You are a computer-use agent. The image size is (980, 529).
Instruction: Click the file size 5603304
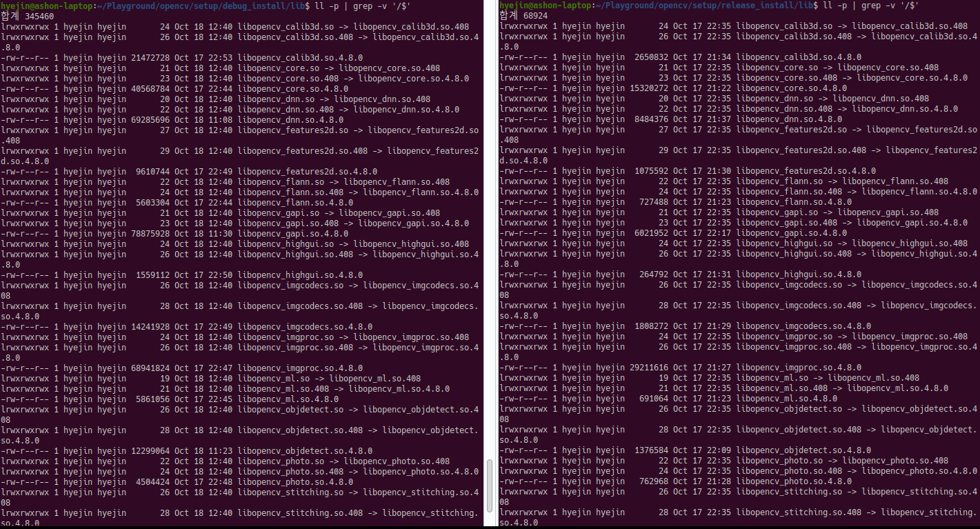coord(153,203)
